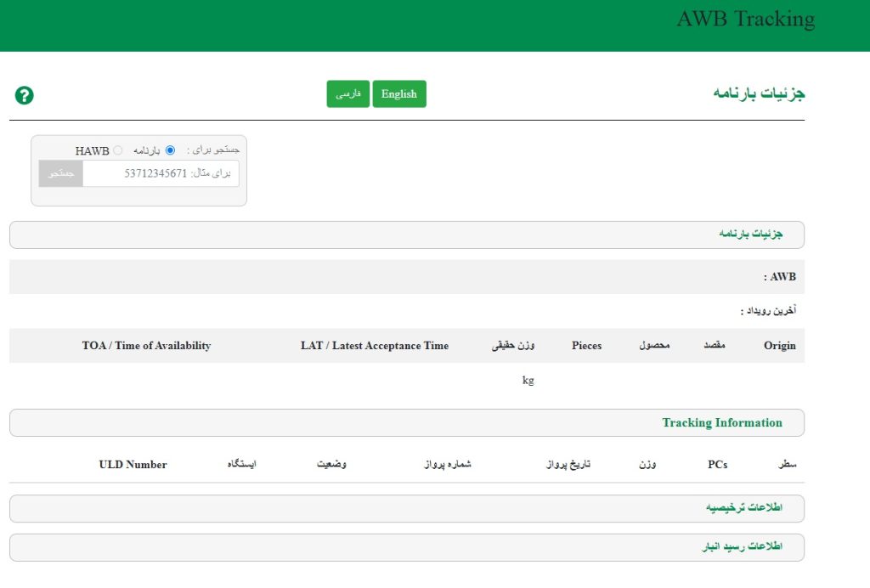Click the AWB number search input field
The height and width of the screenshot is (588, 870).
161,173
